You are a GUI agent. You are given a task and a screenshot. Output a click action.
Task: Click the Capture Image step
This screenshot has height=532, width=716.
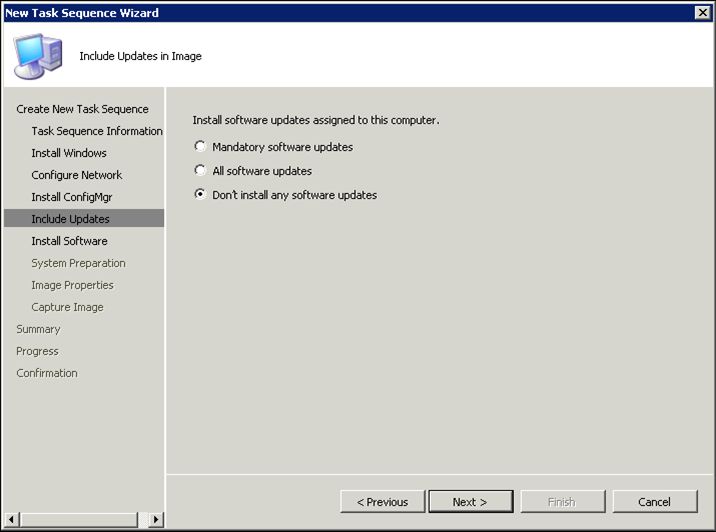coord(67,307)
